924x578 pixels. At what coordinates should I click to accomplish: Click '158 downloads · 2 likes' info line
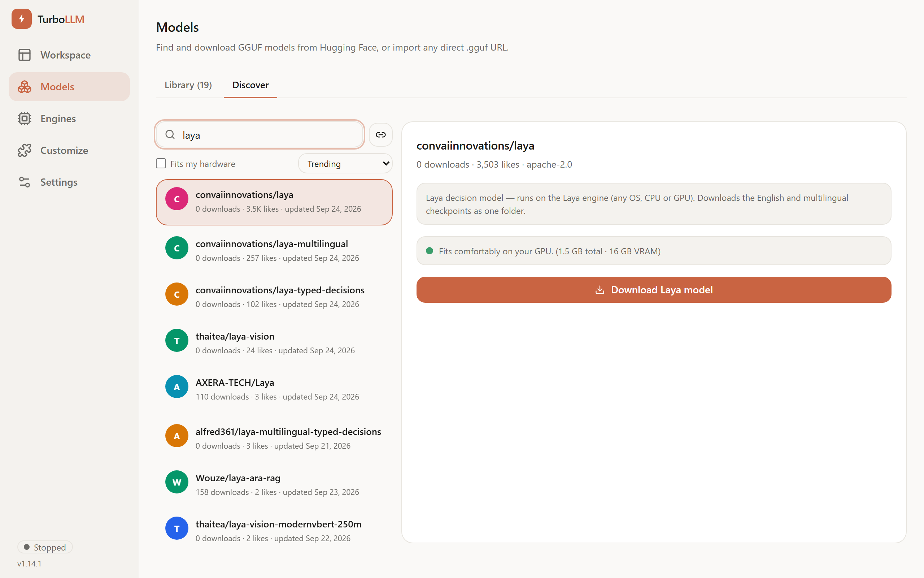point(278,492)
